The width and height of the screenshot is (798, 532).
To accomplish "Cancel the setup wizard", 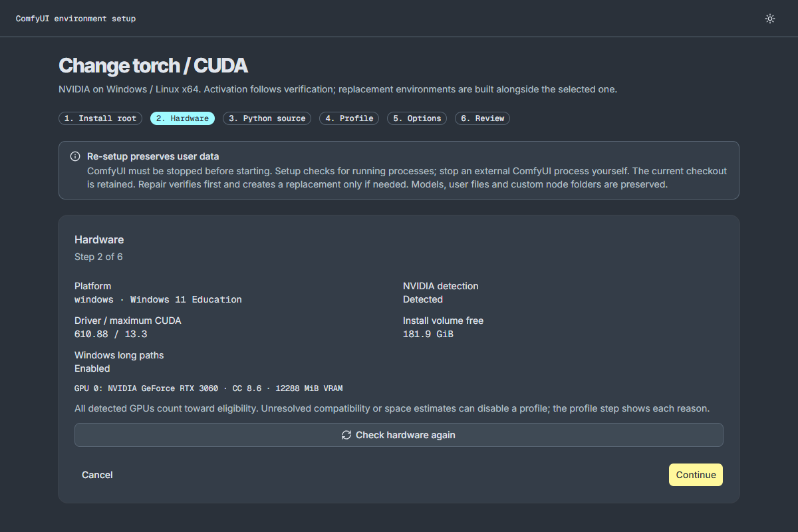I will [x=97, y=475].
